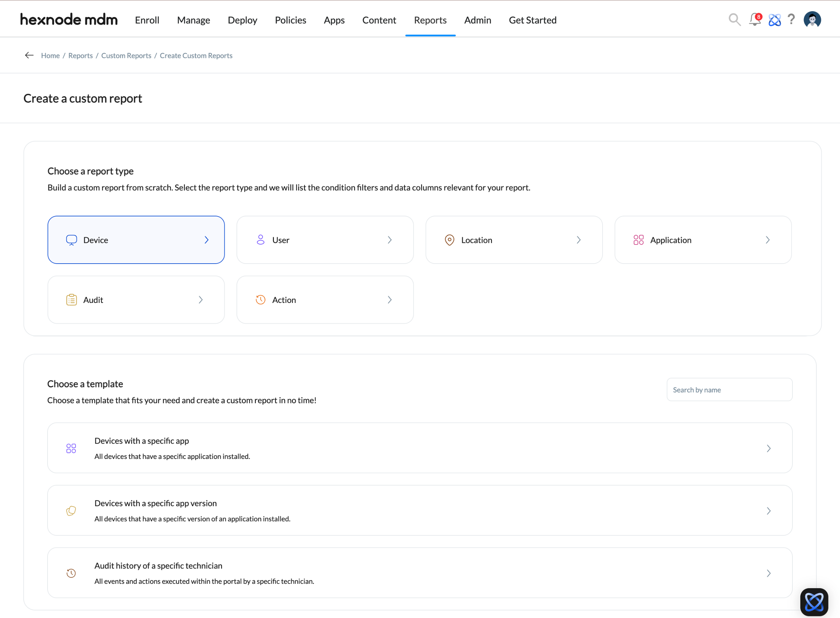Click the Device monitor icon
Screen dimensions: 840x618
pos(72,240)
